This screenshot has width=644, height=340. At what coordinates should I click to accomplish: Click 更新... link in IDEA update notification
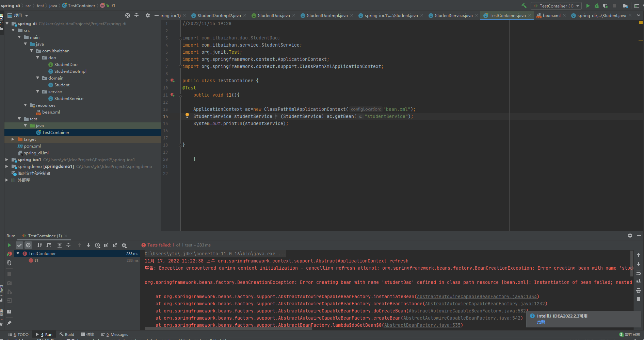543,322
